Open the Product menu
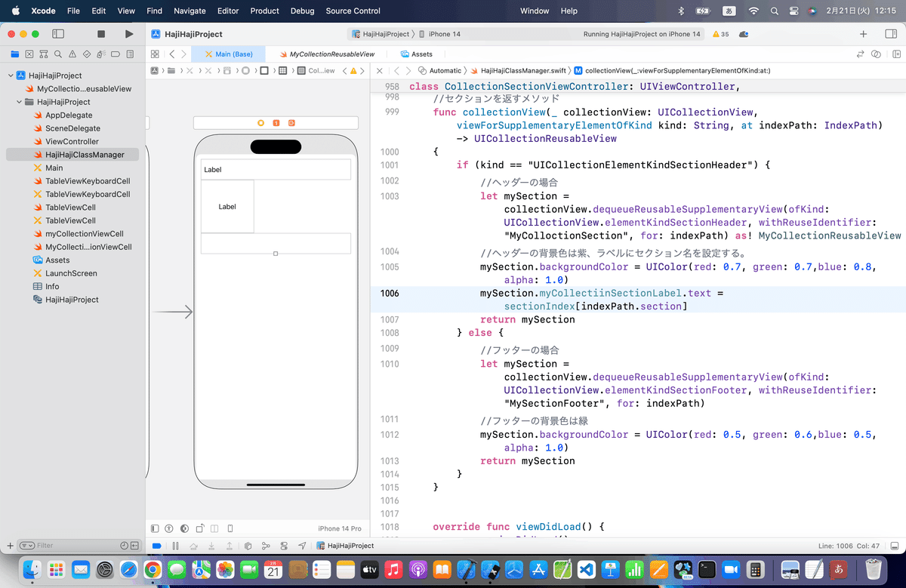 (264, 11)
